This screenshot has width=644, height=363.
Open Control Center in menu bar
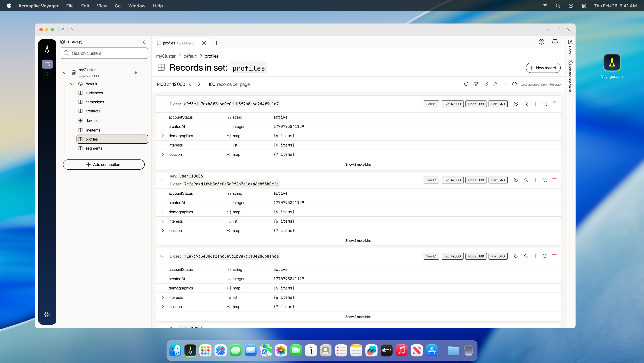click(x=583, y=6)
